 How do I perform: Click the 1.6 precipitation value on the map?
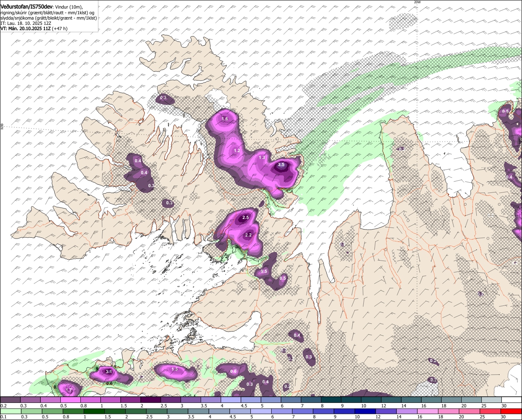225,119
